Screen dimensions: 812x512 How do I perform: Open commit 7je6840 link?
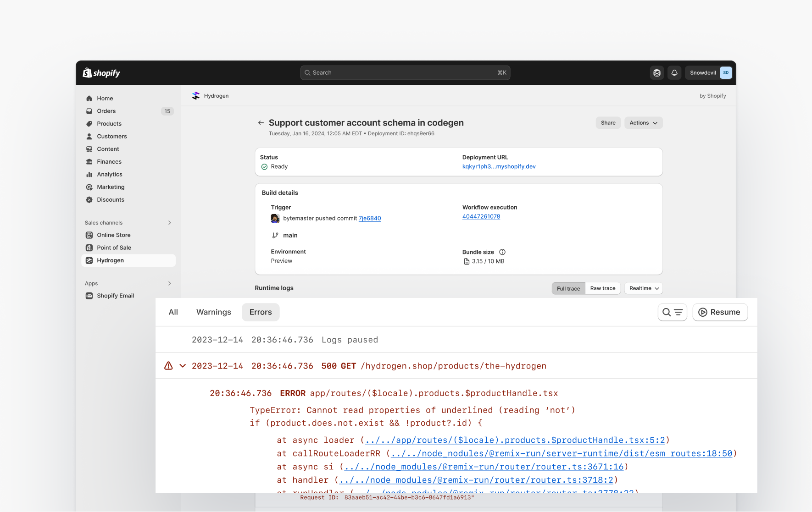370,219
